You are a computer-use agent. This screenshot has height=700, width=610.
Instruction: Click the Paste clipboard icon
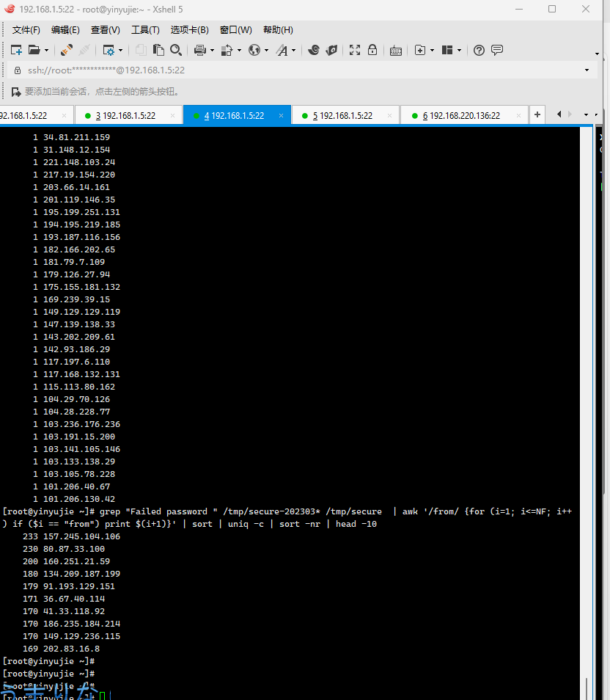click(x=158, y=50)
